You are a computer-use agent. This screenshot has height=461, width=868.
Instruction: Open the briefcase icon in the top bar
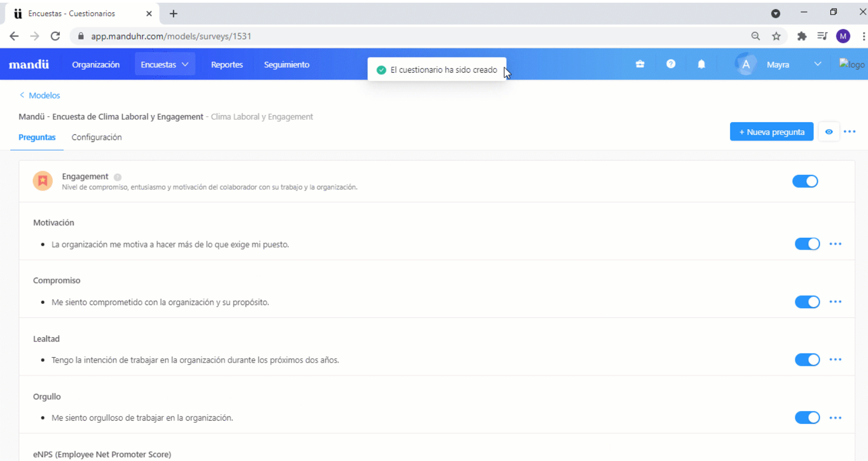click(640, 64)
